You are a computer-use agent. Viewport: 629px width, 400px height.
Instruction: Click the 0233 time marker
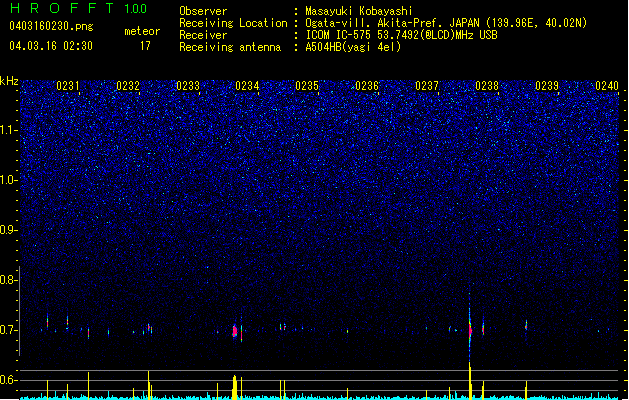(188, 86)
